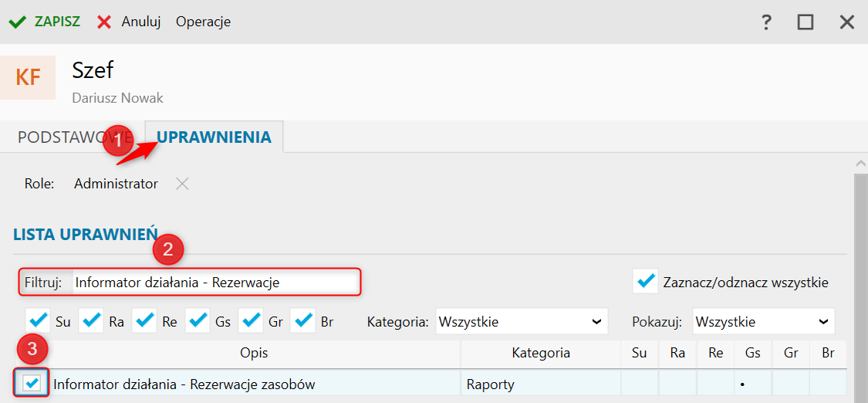Viewport: 868px width, 403px height.
Task: Click the KF user avatar
Action: 28,77
